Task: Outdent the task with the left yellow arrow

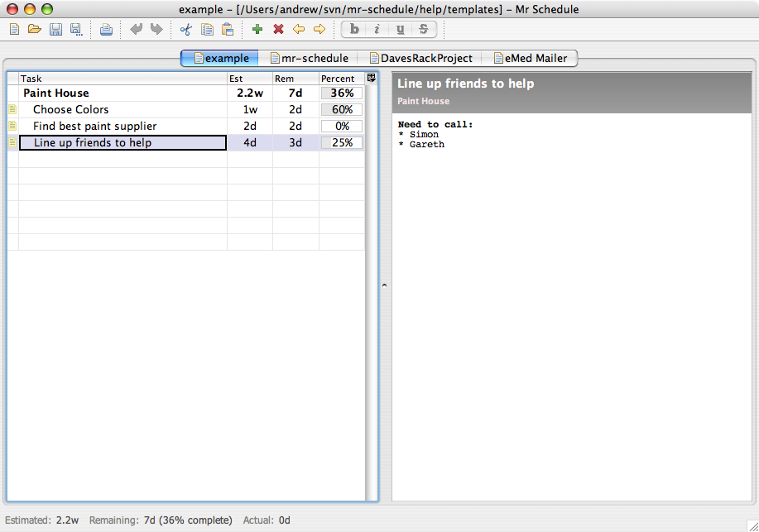Action: [299, 29]
